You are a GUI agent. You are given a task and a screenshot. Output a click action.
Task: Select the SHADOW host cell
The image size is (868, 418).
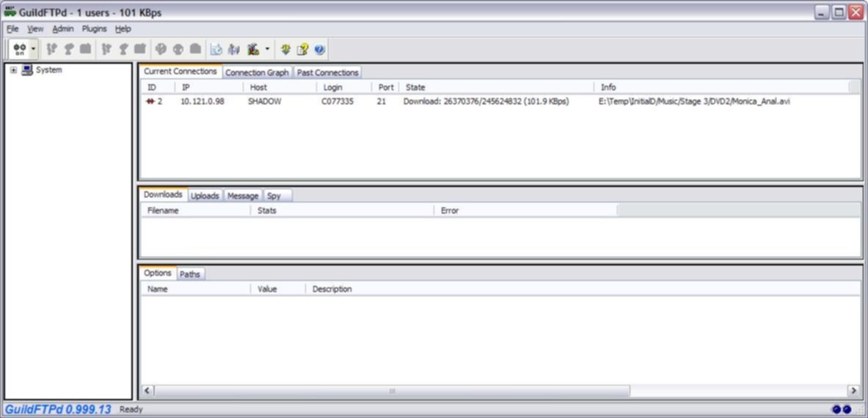point(265,102)
